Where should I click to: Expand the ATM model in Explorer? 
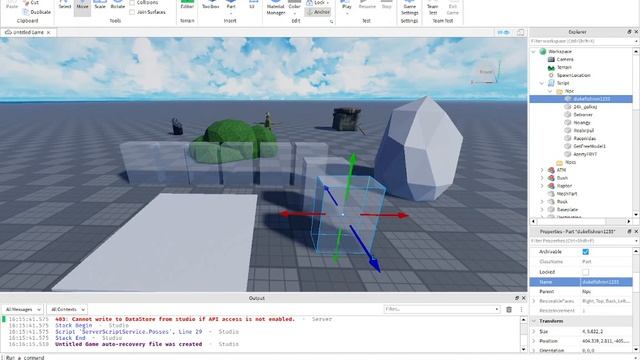pyautogui.click(x=542, y=170)
